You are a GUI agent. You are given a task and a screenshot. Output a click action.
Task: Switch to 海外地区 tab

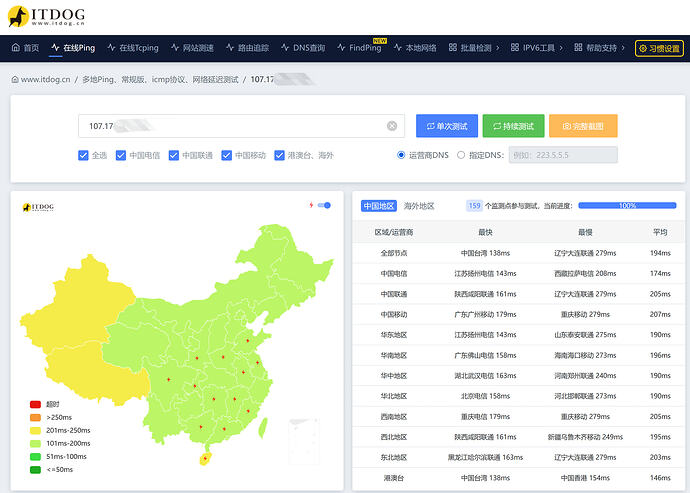tap(419, 206)
